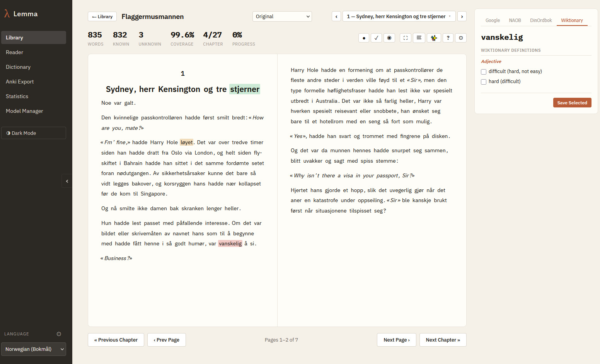Screen dimensions: 600x364
Task: Go back with the Library button
Action: point(102,17)
